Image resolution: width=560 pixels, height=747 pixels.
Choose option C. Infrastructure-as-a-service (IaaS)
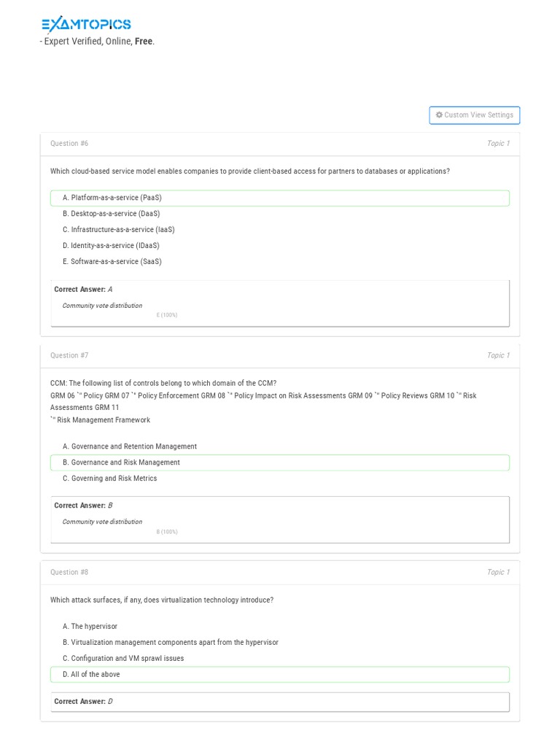(x=118, y=230)
